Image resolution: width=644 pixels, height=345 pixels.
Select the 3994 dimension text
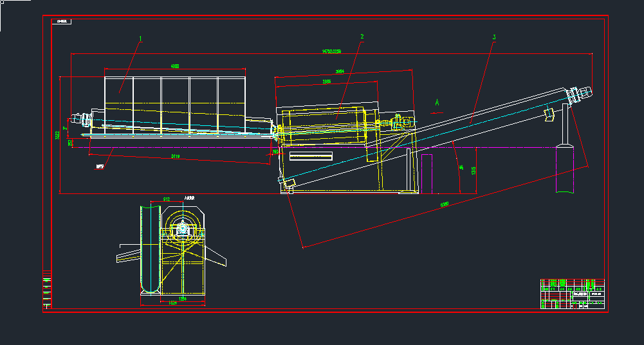[340, 71]
